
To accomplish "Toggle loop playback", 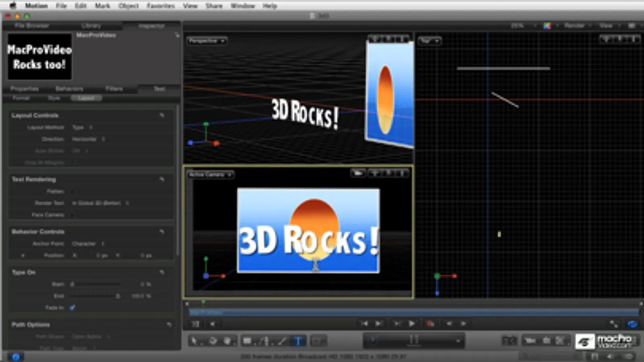I will click(632, 324).
